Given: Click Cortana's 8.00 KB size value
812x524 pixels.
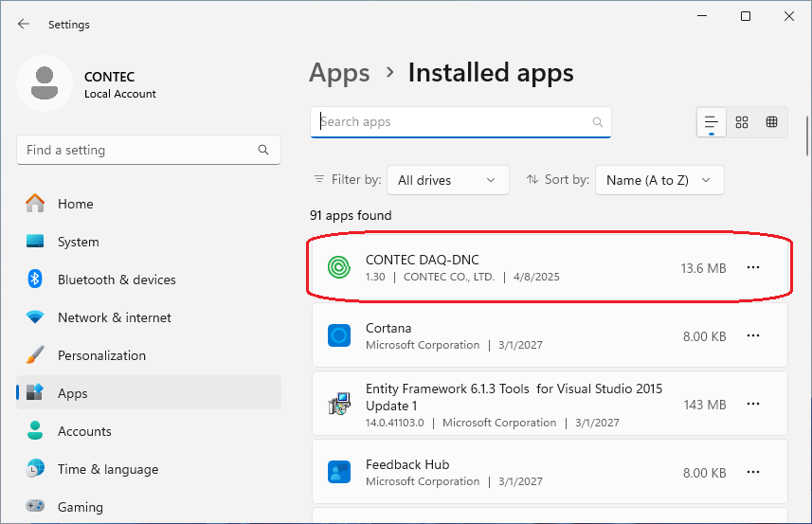Looking at the screenshot, I should click(x=704, y=336).
